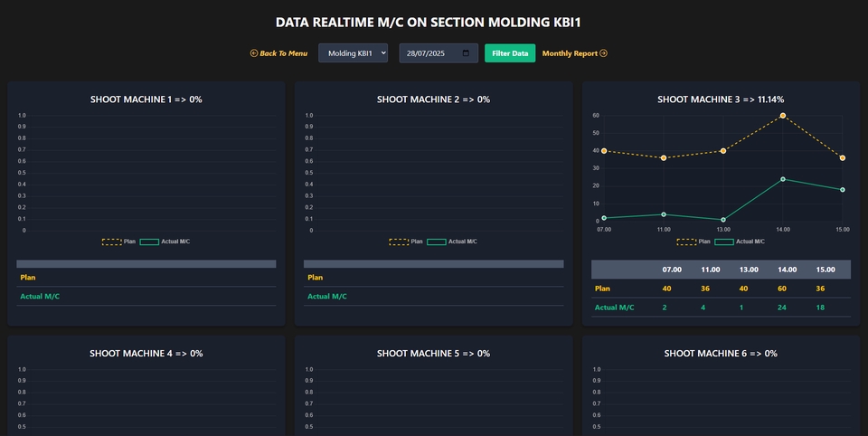Click Actual M/C point at 14.00 in Machine 3 chart

783,179
